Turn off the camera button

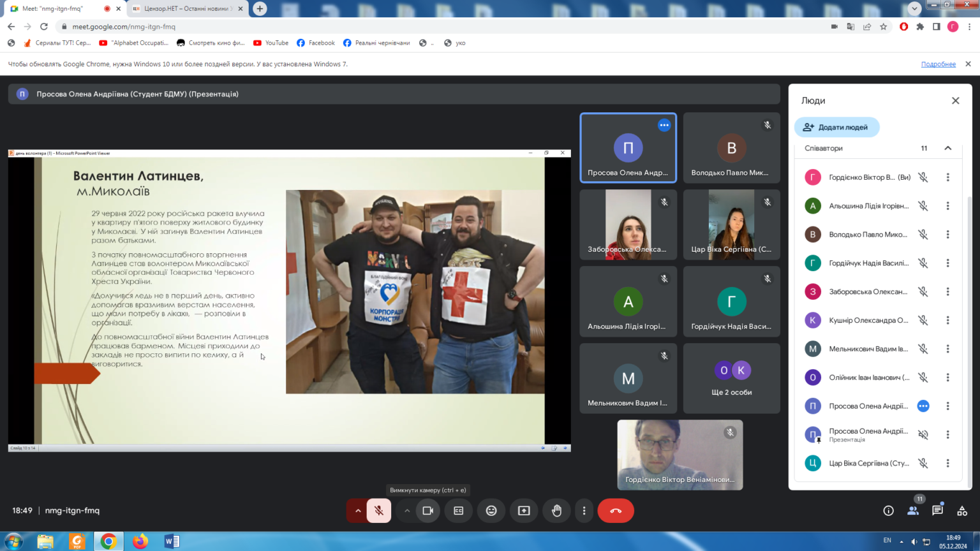click(x=428, y=511)
